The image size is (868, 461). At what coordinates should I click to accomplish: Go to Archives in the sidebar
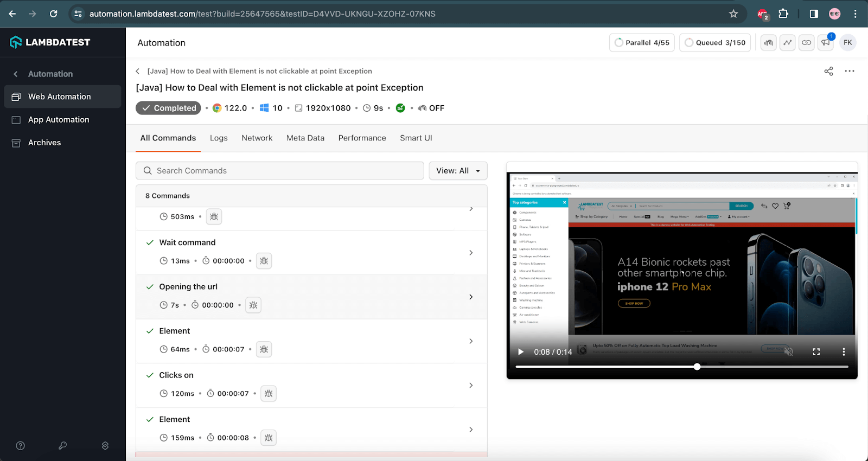click(44, 143)
